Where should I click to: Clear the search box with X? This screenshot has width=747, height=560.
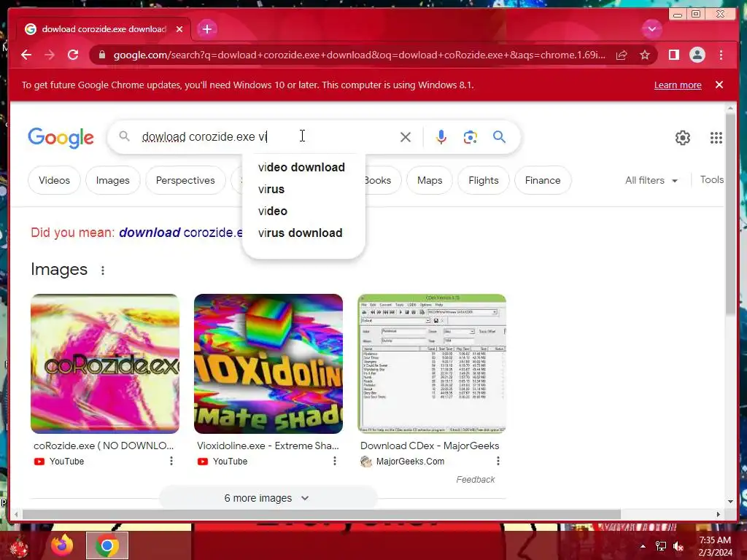(x=406, y=137)
